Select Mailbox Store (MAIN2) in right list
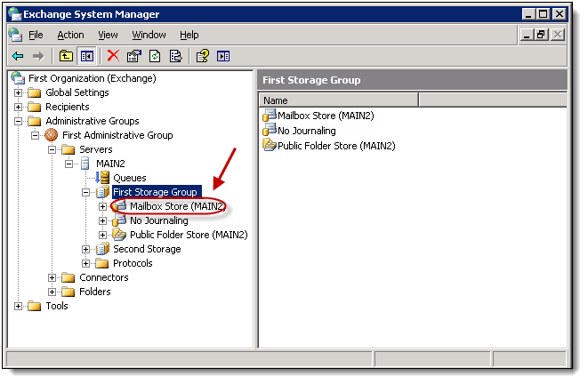588x384 pixels. tap(326, 116)
